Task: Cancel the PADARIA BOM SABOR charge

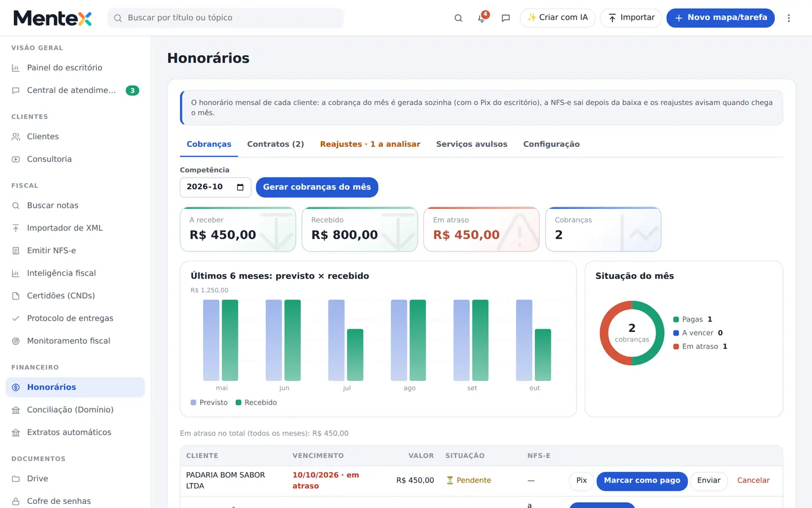Action: click(753, 481)
